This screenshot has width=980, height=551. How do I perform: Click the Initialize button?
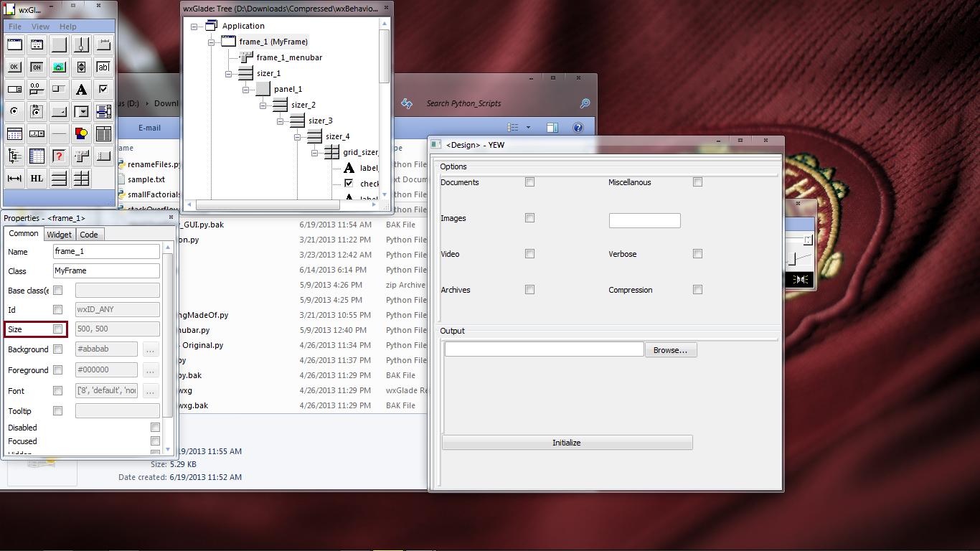[567, 443]
